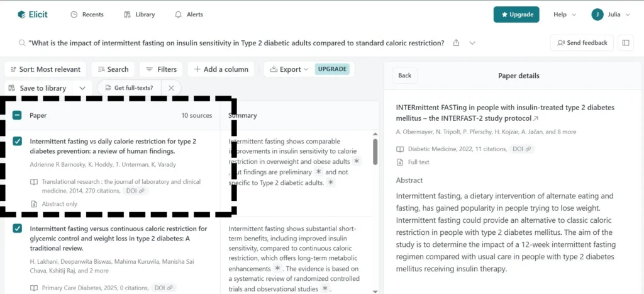Click Back in Paper details panel
Image resolution: width=644 pixels, height=294 pixels.
(x=404, y=76)
